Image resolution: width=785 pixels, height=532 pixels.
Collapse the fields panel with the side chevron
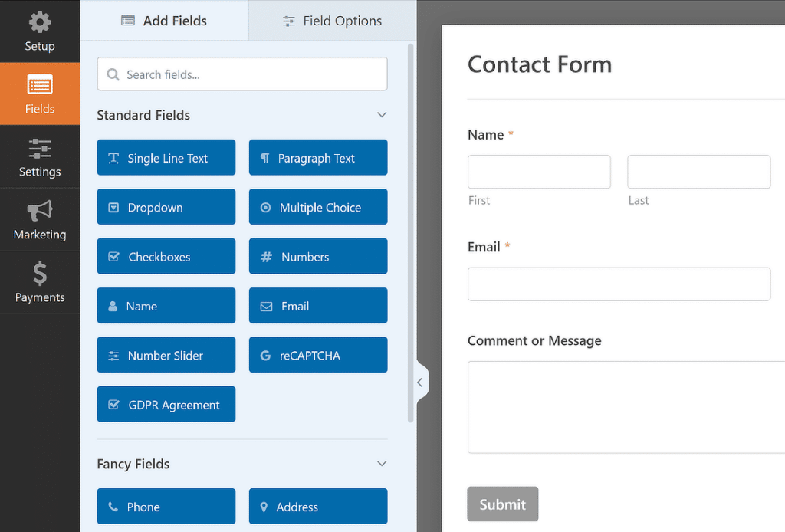click(x=420, y=381)
